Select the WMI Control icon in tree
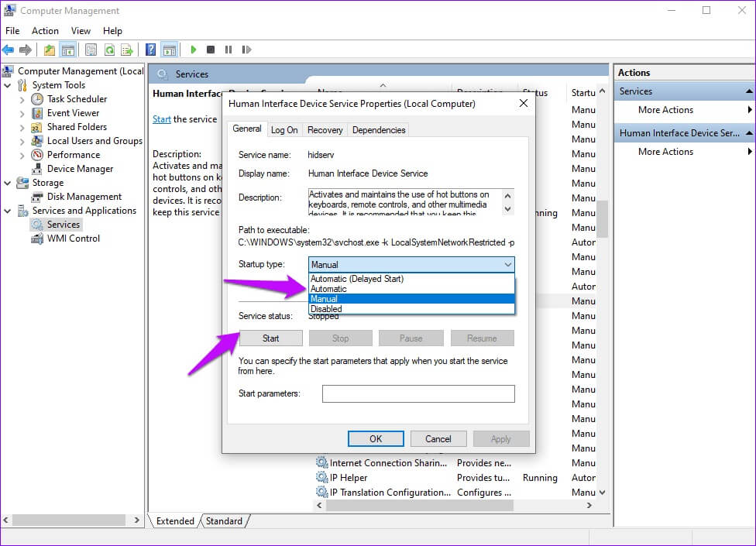 (x=36, y=239)
